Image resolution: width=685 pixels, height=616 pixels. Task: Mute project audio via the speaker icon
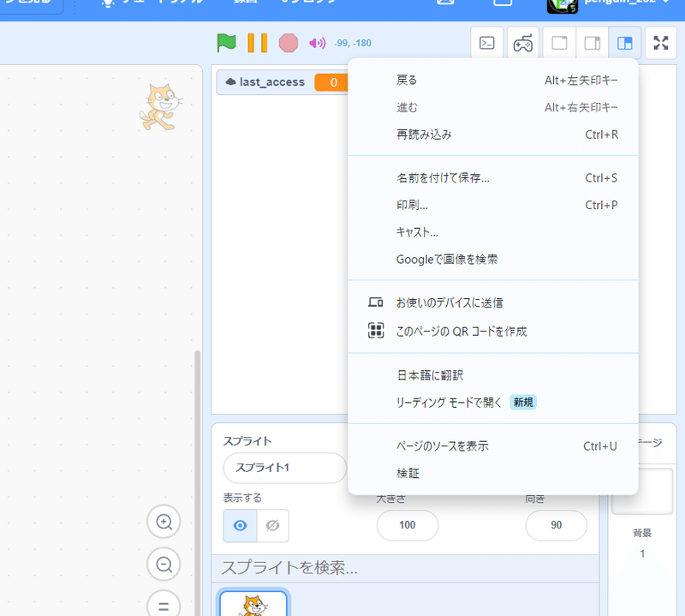pos(318,42)
